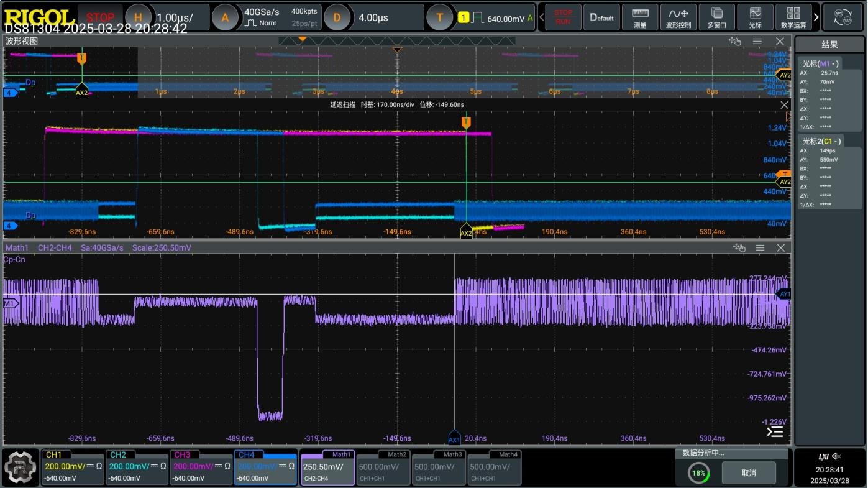Expand the list icon at Math window corner
Viewport: 868px width, 488px height.
[x=775, y=431]
